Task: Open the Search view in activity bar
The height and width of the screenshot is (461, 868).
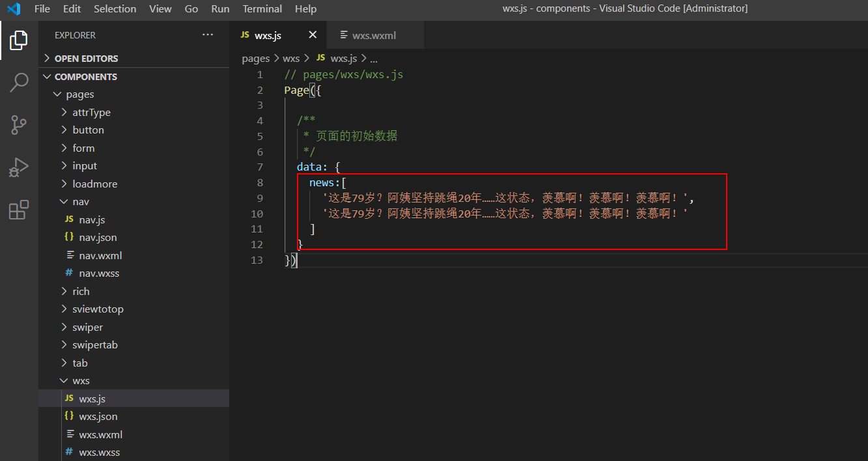Action: pyautogui.click(x=19, y=82)
